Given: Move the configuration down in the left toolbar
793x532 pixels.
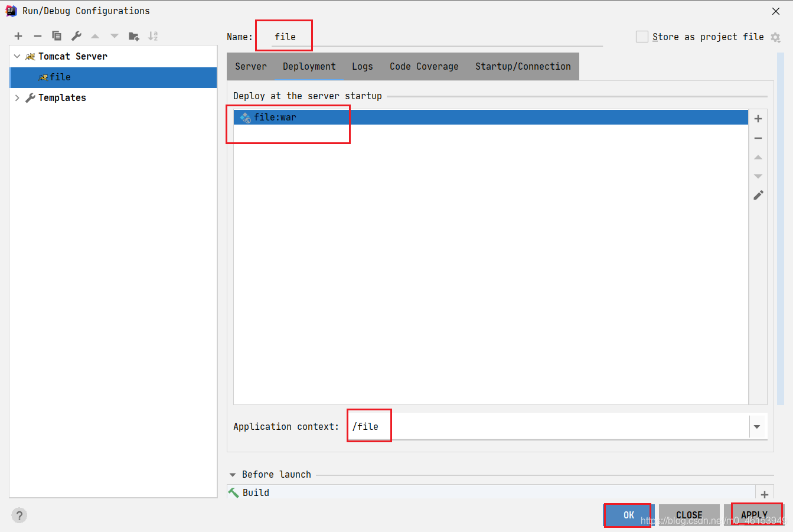Looking at the screenshot, I should click(x=115, y=36).
